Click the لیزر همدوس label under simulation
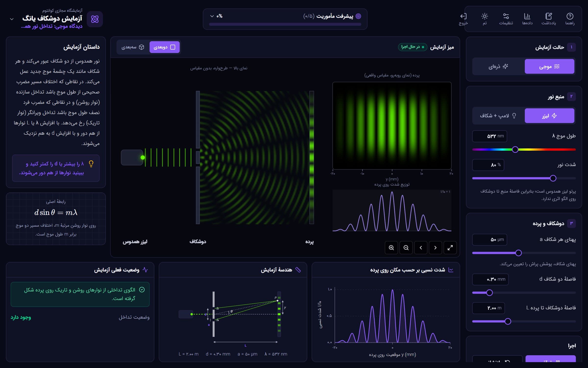The height and width of the screenshot is (368, 588). (x=135, y=242)
